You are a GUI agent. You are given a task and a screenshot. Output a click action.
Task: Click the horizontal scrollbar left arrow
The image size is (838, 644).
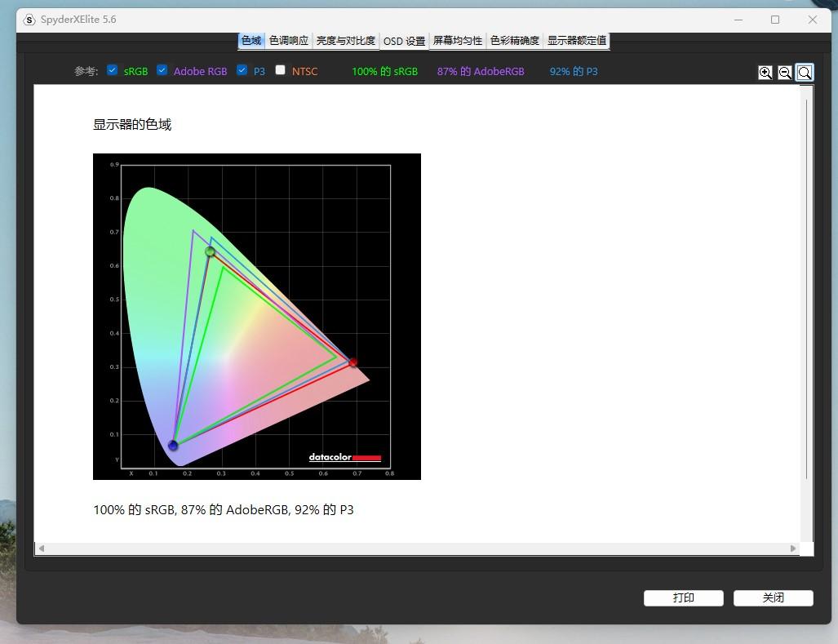point(41,549)
